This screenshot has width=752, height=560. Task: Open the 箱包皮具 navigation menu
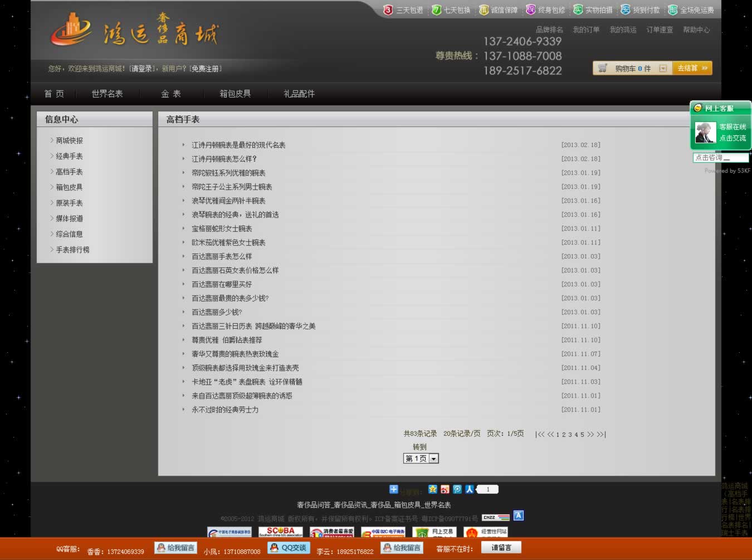point(235,94)
